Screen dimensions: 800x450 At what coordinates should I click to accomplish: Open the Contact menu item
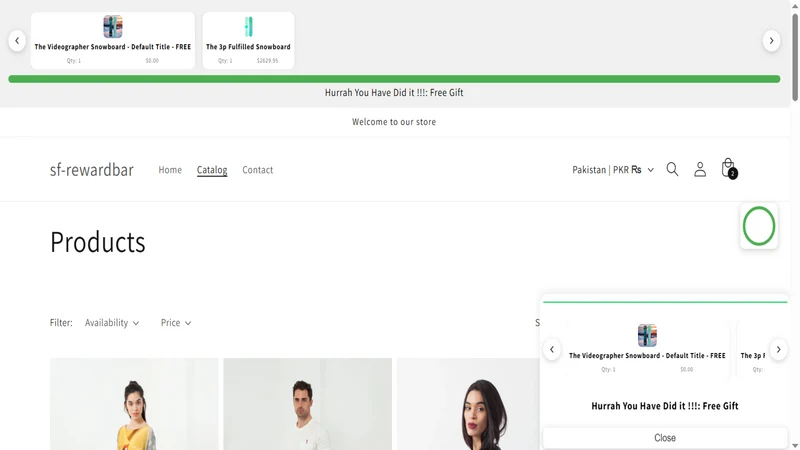[x=258, y=169]
